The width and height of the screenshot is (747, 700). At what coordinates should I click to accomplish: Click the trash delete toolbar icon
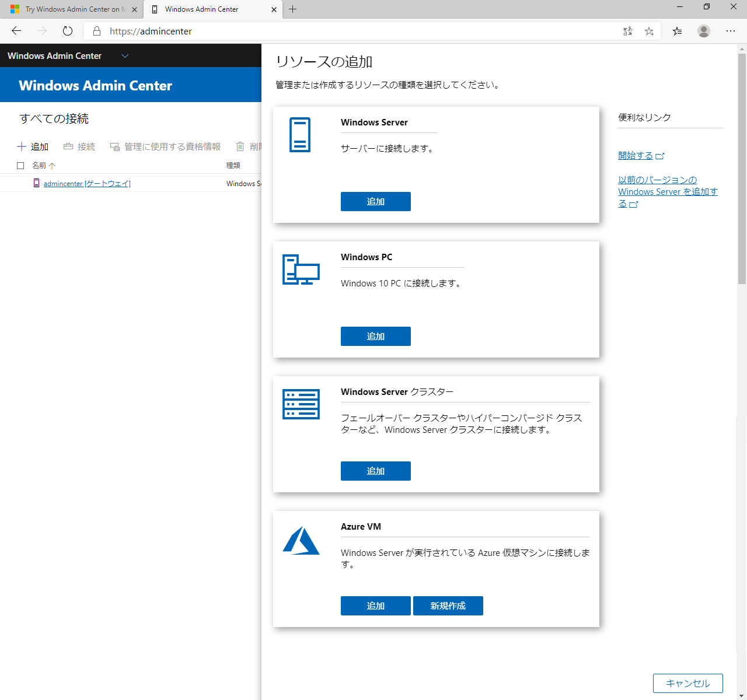tap(240, 146)
